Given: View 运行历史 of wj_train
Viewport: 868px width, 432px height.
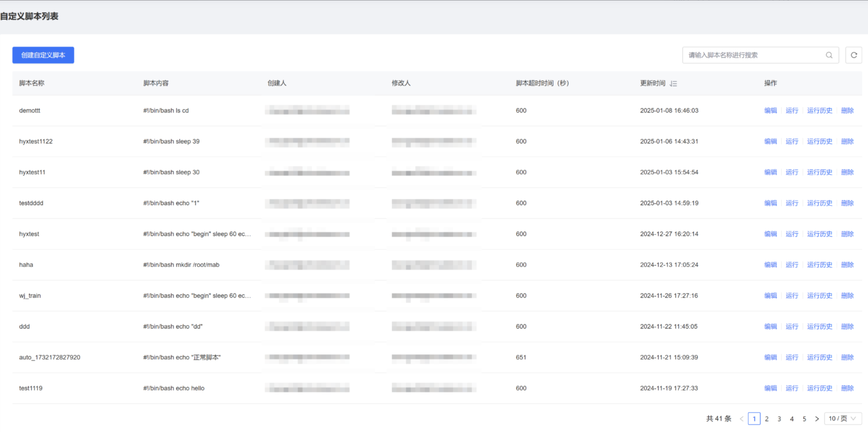Looking at the screenshot, I should point(820,296).
